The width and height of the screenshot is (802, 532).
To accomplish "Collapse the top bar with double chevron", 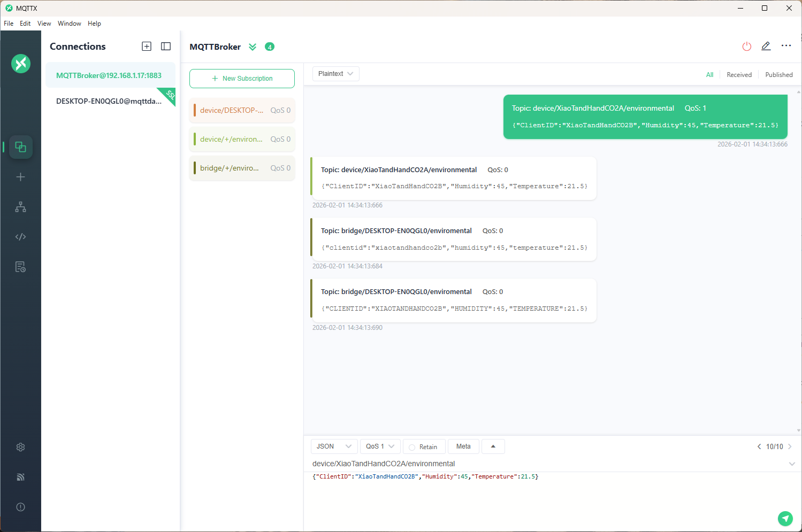I will click(253, 47).
